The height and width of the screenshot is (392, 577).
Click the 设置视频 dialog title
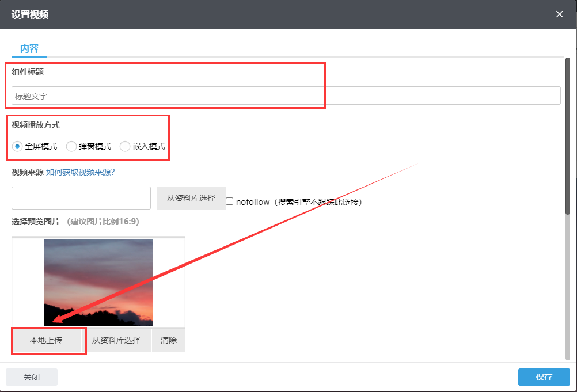(30, 14)
